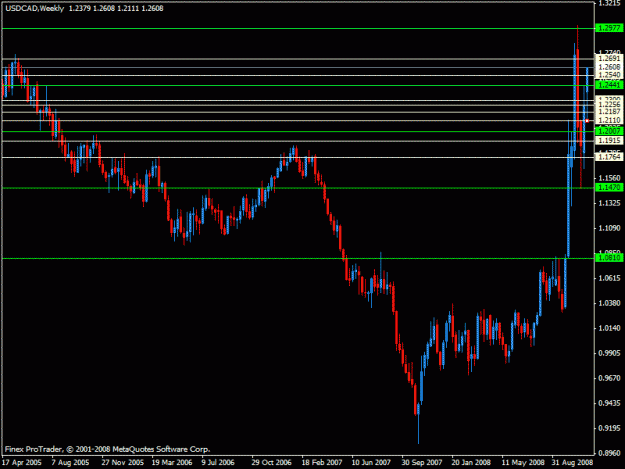Image resolution: width=625 pixels, height=469 pixels.
Task: Click the 0.8960 price scale value
Action: 610,453
